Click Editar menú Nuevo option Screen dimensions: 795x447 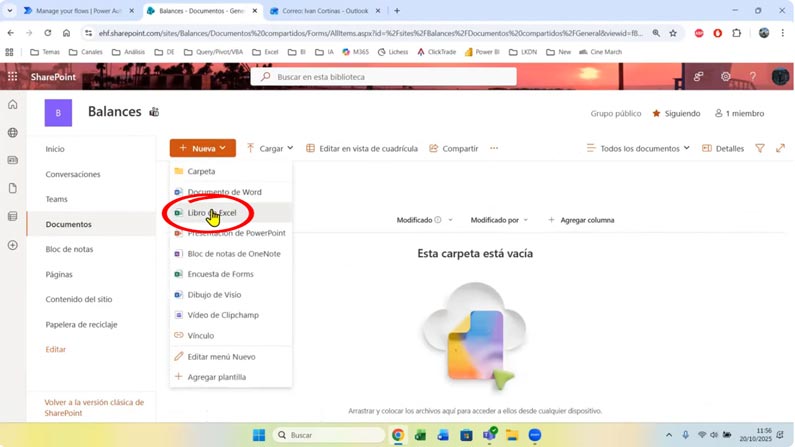[231, 357]
